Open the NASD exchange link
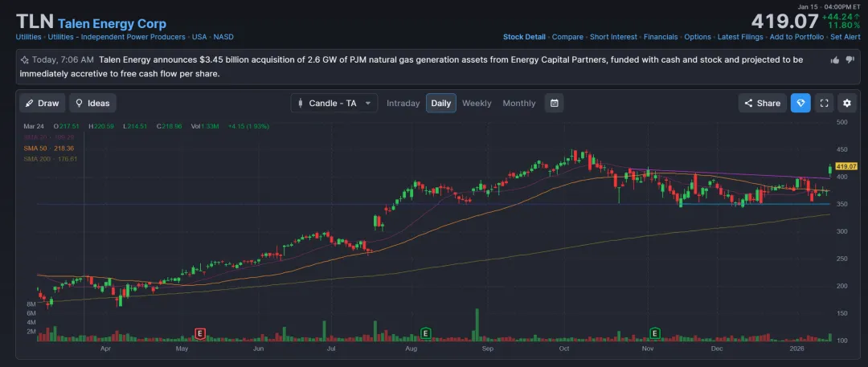 pyautogui.click(x=223, y=37)
